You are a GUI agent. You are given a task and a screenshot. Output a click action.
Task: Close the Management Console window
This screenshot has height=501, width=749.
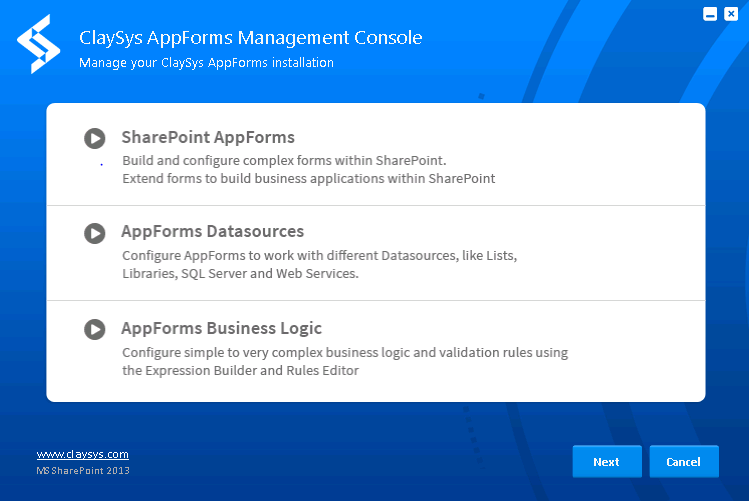click(731, 14)
